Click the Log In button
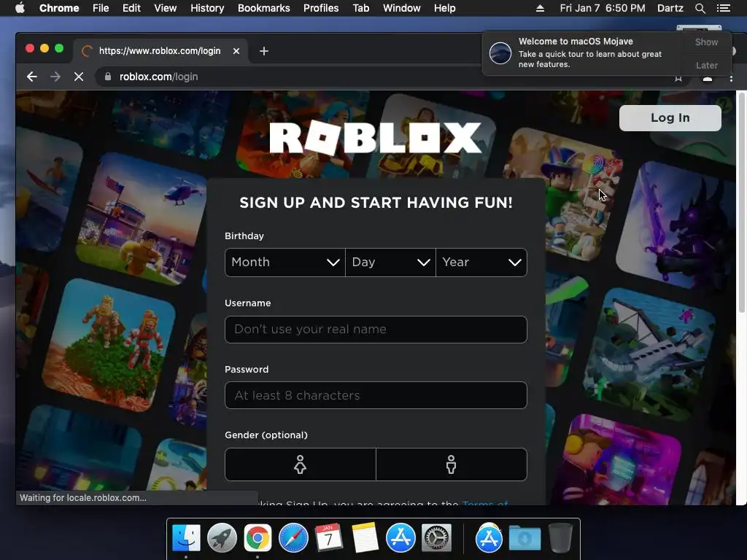Image resolution: width=747 pixels, height=560 pixels. coord(670,118)
